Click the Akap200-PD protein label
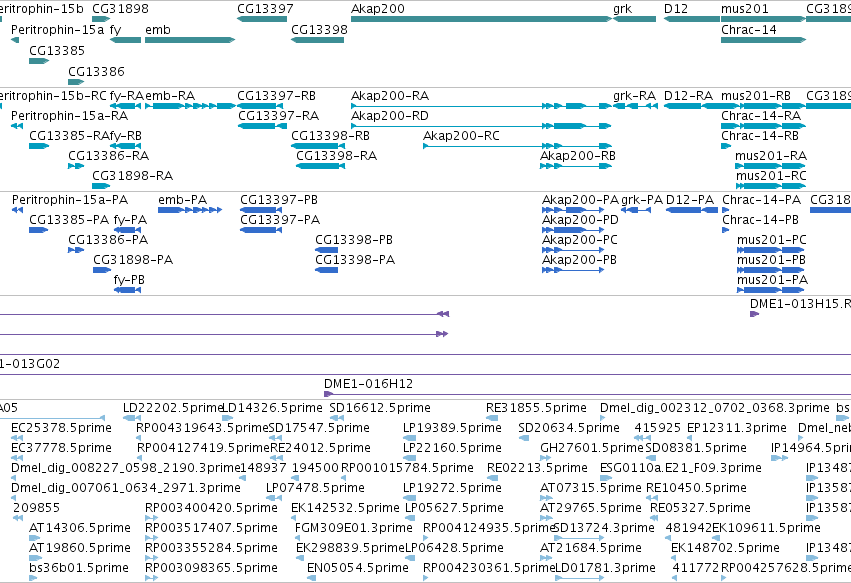Image resolution: width=851 pixels, height=583 pixels. click(x=580, y=220)
